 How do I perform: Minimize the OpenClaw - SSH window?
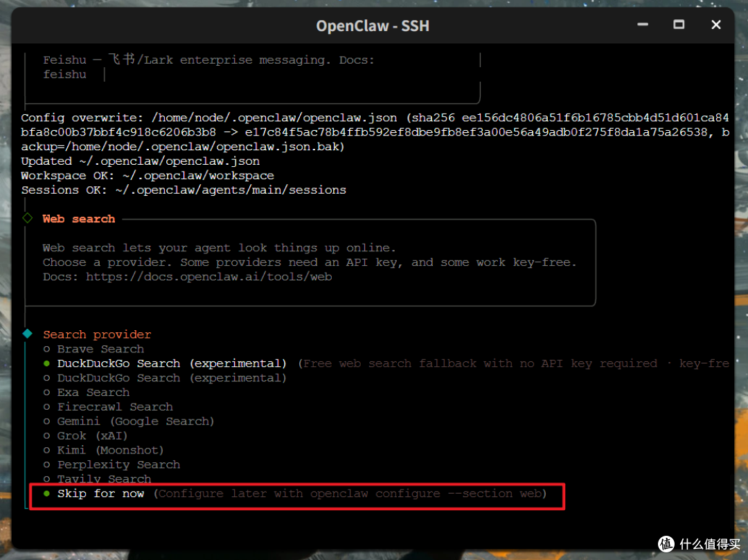pyautogui.click(x=643, y=25)
